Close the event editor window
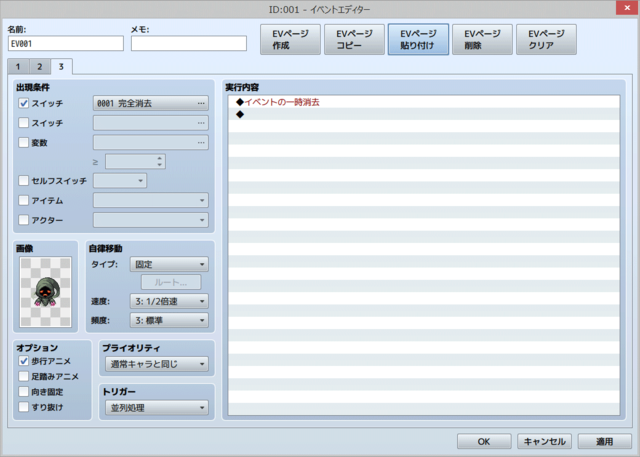This screenshot has height=457, width=640. coord(627,8)
